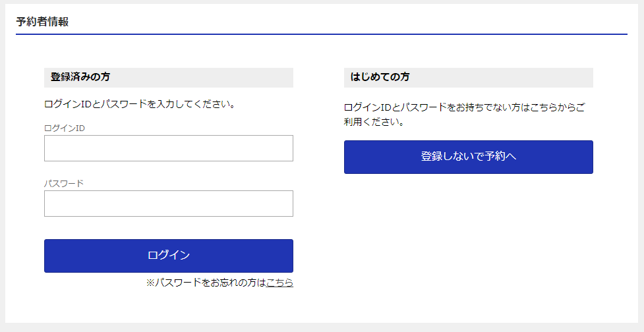Click the ログインID label above the field

pyautogui.click(x=65, y=128)
